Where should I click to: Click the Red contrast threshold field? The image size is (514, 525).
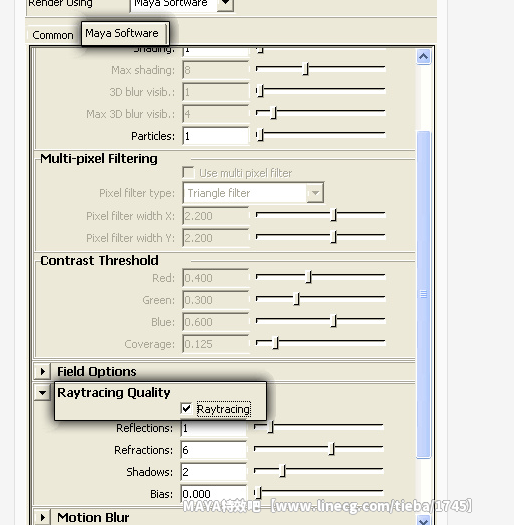pos(216,278)
